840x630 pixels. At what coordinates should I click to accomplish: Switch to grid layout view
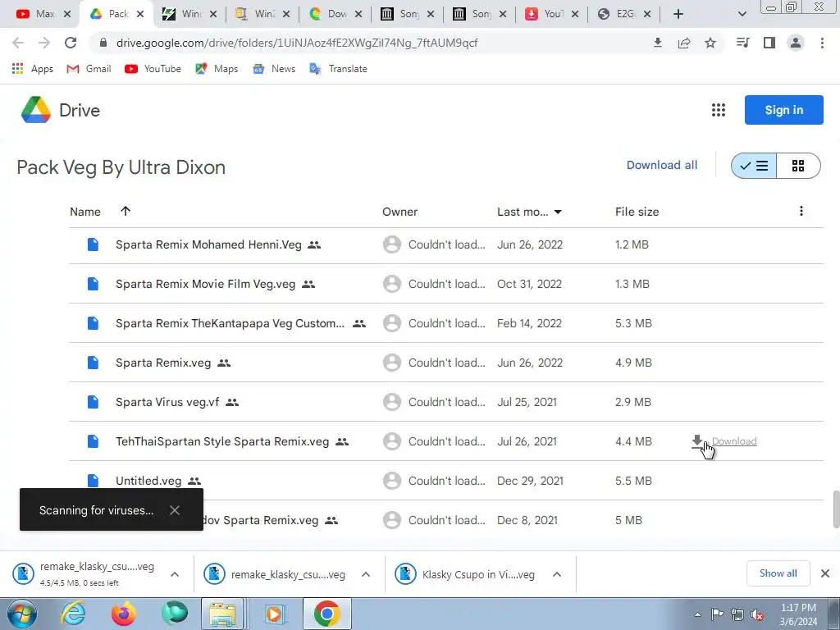point(798,166)
